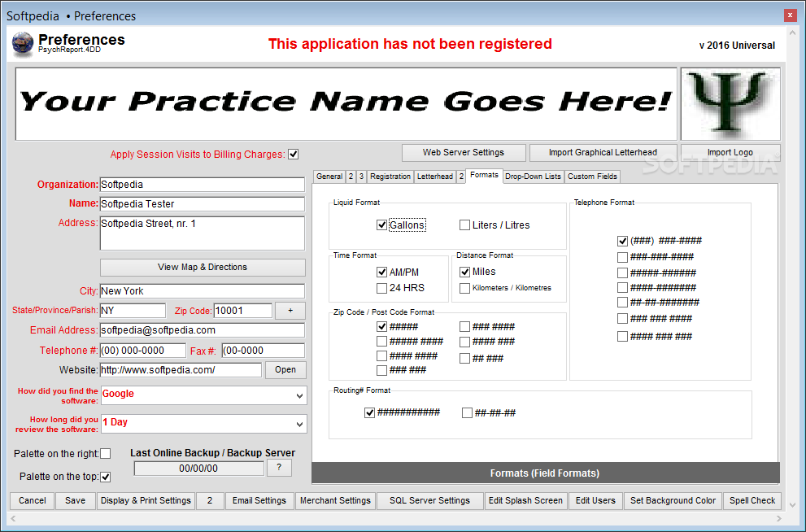This screenshot has width=806, height=532.
Task: Check Kilometers / Kilometres distance format
Action: click(464, 288)
